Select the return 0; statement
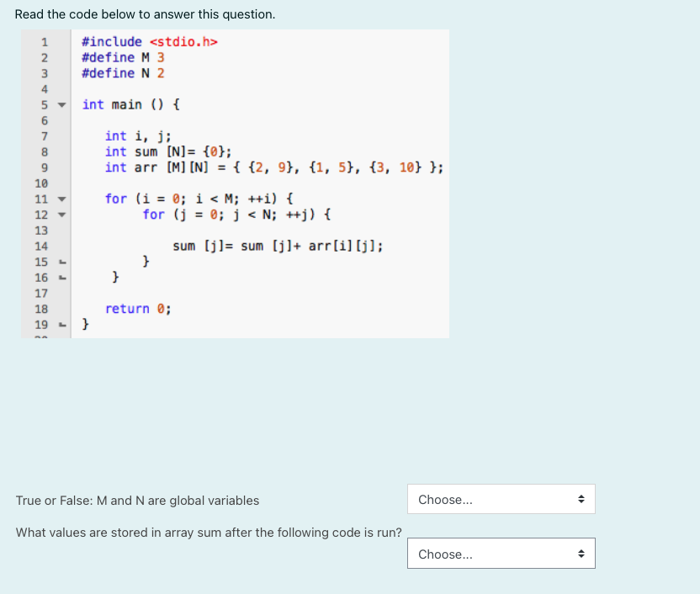The image size is (700, 594). click(137, 308)
